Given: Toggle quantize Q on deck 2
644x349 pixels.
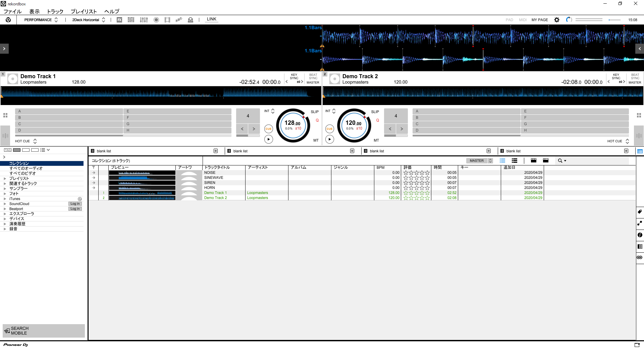Looking at the screenshot, I should coord(377,120).
